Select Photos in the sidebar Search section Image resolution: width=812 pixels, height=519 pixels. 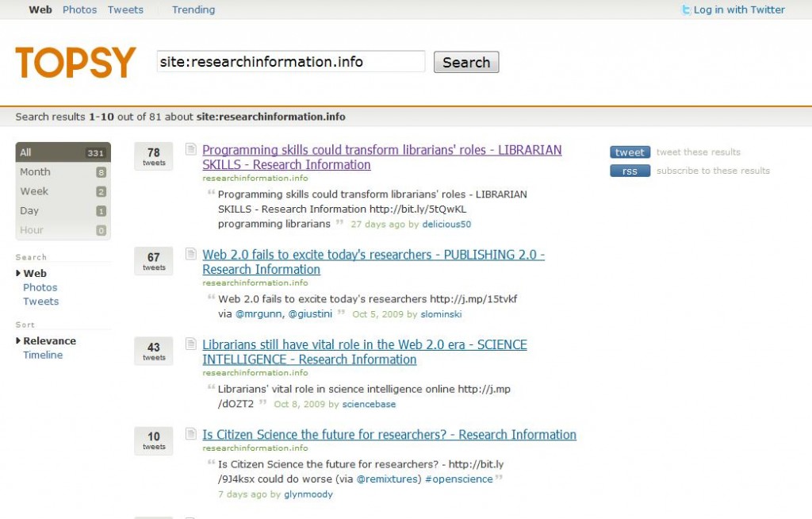pos(40,287)
